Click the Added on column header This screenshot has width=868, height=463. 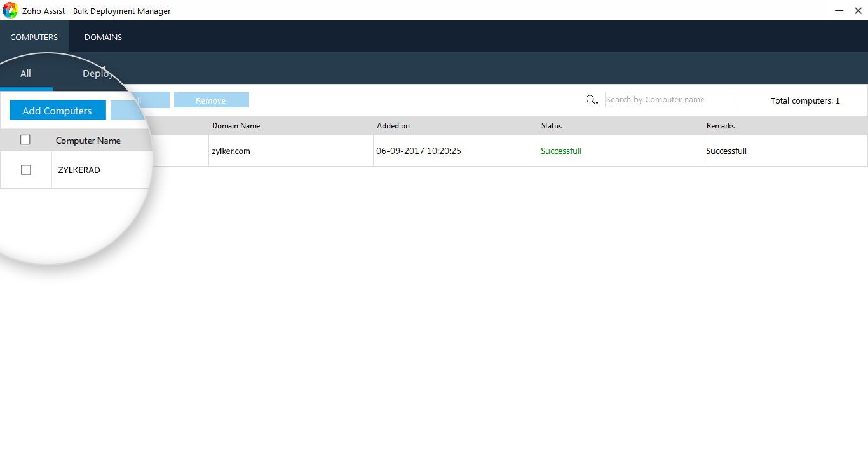point(393,126)
